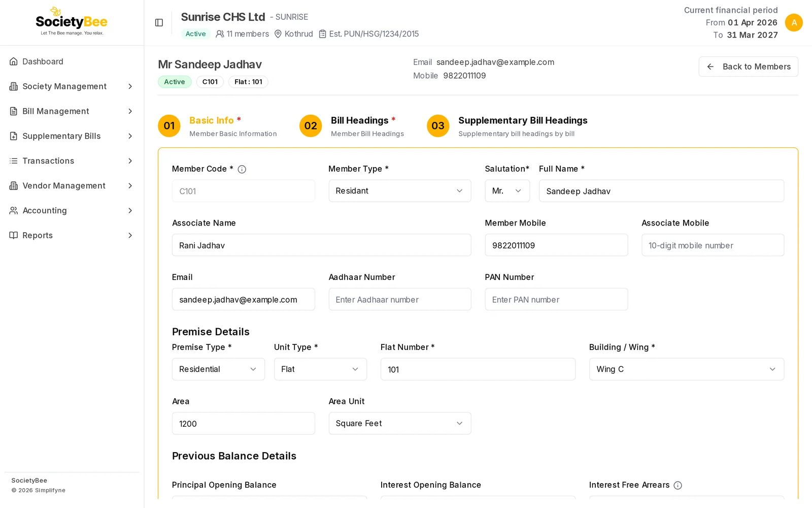Expand Vendor Management submenu chevron

[x=130, y=186]
